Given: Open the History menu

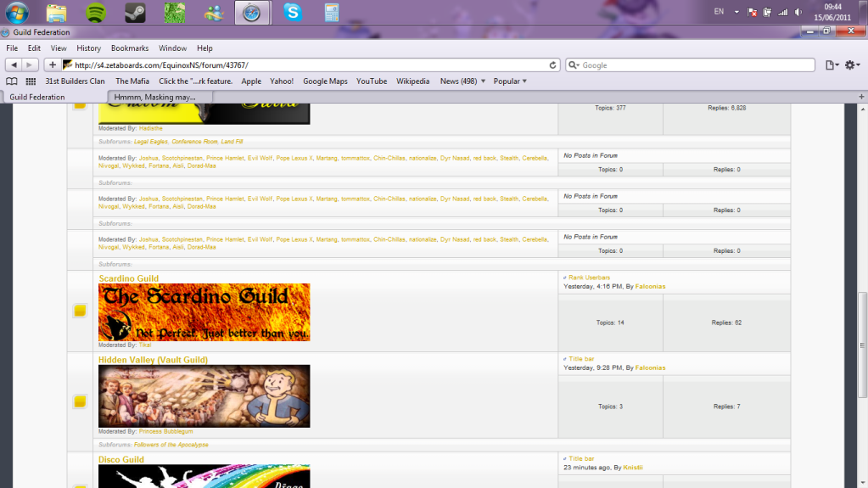Looking at the screenshot, I should pyautogui.click(x=88, y=48).
